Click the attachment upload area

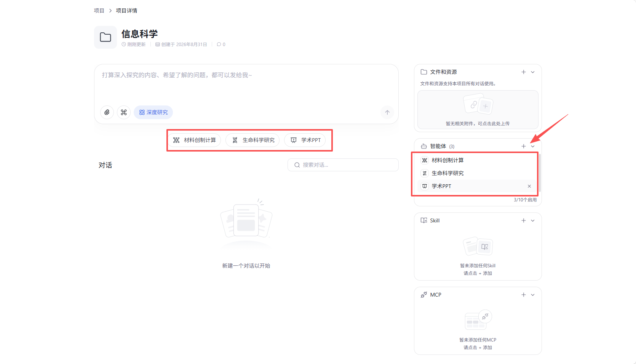pyautogui.click(x=478, y=110)
